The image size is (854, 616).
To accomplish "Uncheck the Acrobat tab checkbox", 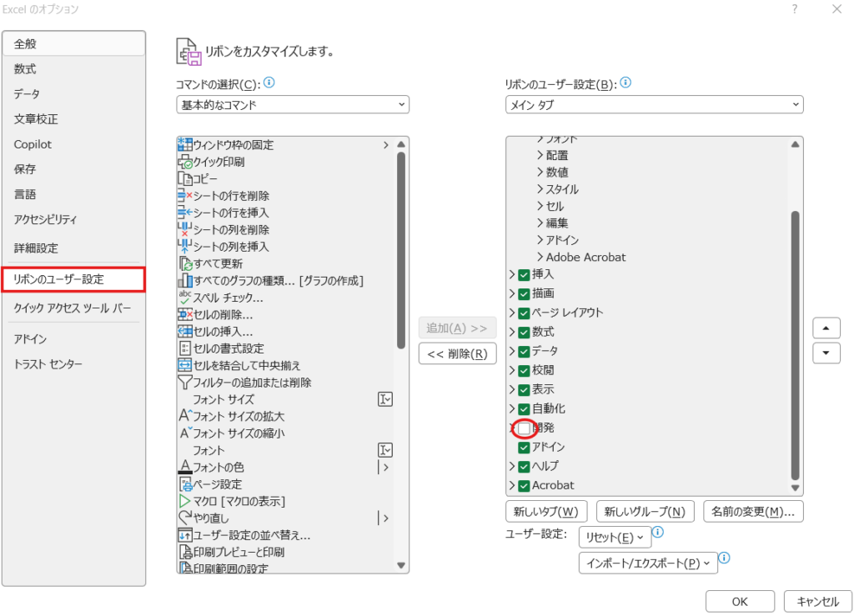I will click(524, 486).
